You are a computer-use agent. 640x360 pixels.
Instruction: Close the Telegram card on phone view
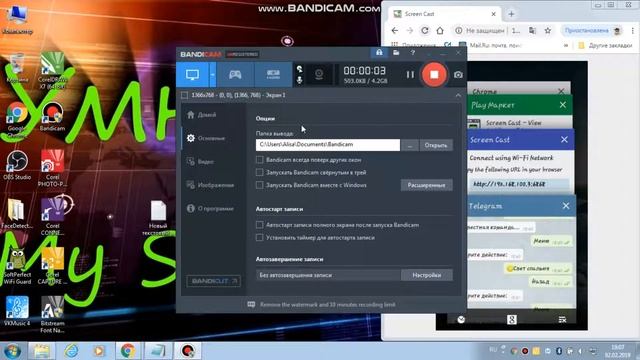pyautogui.click(x=566, y=206)
